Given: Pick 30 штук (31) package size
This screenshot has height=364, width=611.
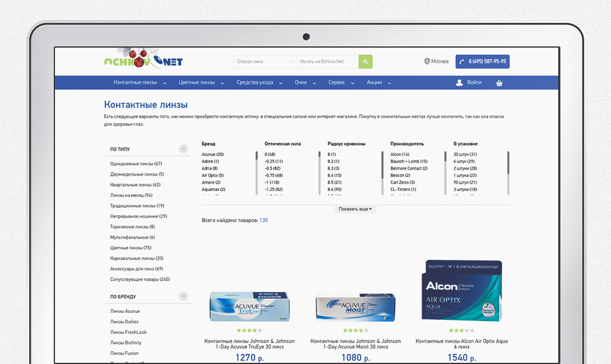Looking at the screenshot, I should [x=465, y=155].
